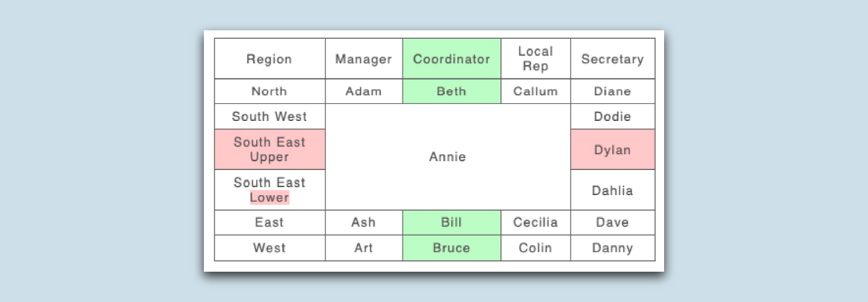
Task: Select the North region cell
Action: click(269, 91)
